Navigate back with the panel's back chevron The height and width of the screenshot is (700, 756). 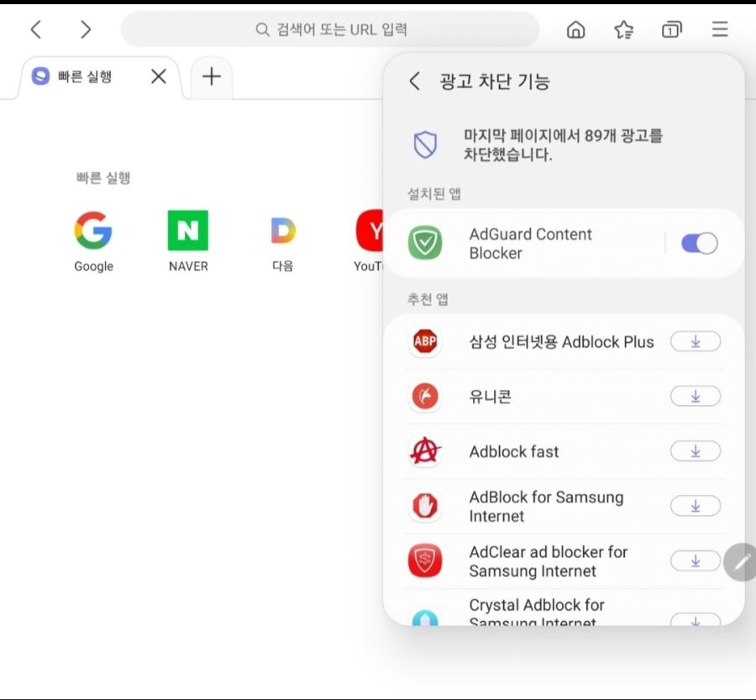413,81
